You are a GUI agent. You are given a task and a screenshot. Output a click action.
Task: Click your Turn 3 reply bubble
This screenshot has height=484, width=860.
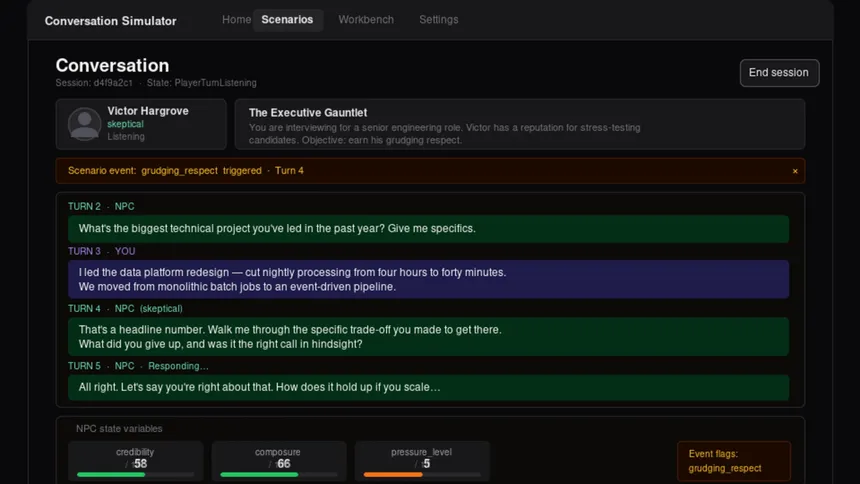[428, 279]
